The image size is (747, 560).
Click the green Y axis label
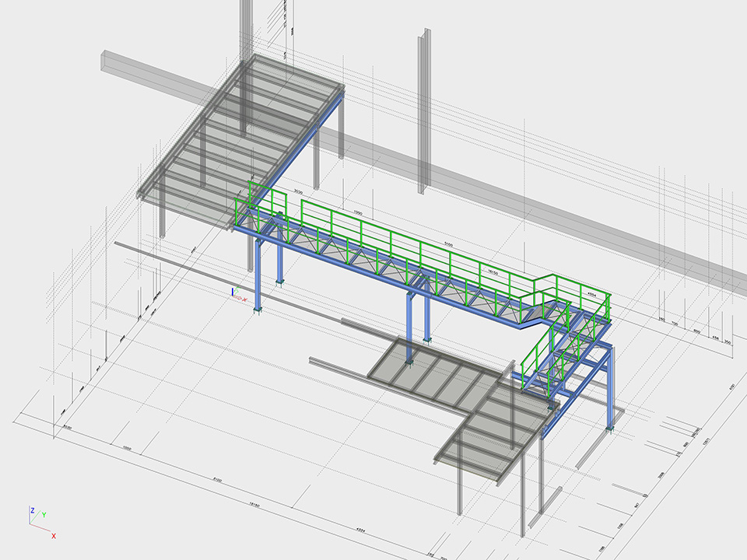(x=44, y=514)
